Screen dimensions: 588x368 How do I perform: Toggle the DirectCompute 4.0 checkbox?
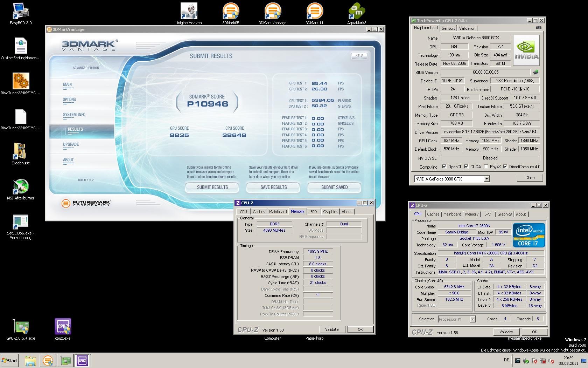coord(505,167)
